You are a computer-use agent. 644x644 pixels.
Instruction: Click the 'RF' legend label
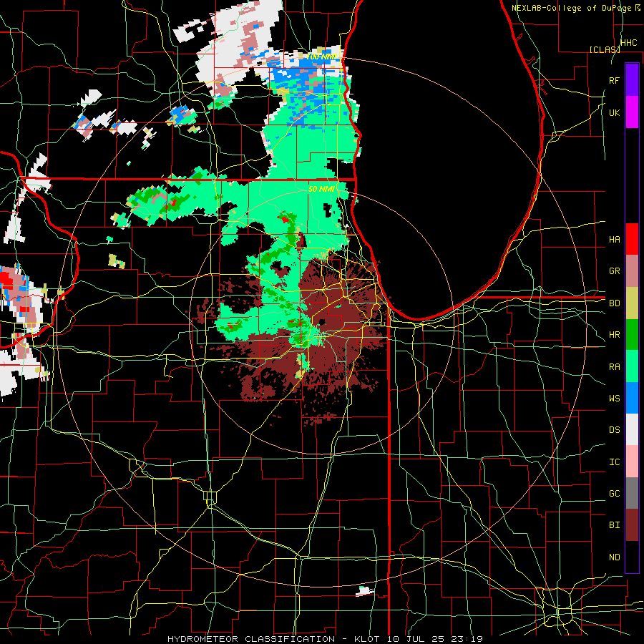pyautogui.click(x=615, y=80)
